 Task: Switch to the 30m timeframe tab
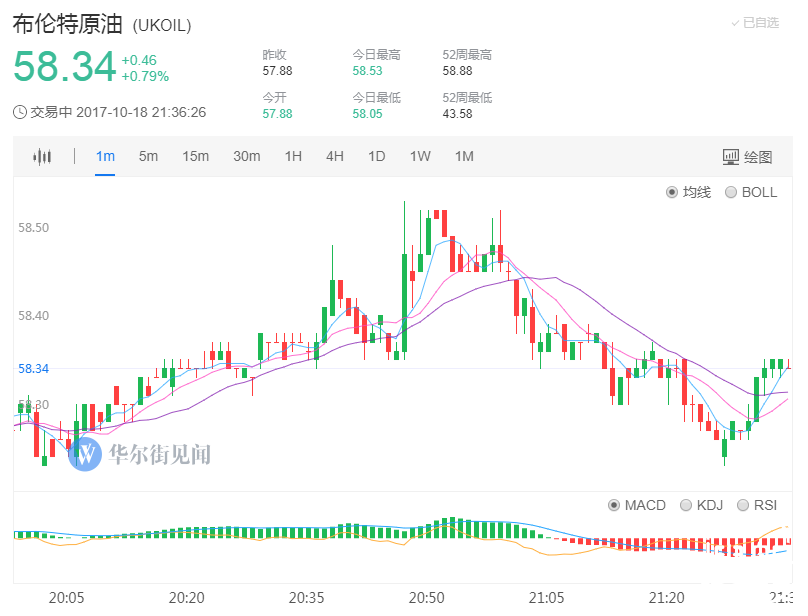(247, 157)
